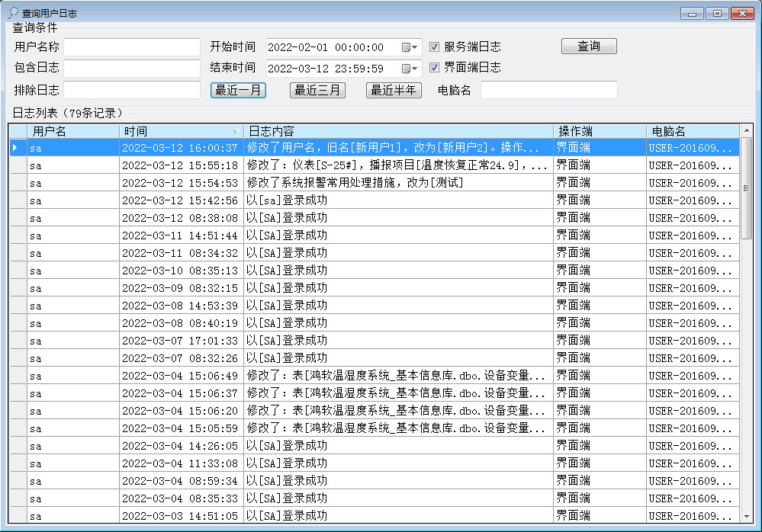Choose the 最近三月 quick range button
This screenshot has height=532, width=762.
click(x=317, y=90)
